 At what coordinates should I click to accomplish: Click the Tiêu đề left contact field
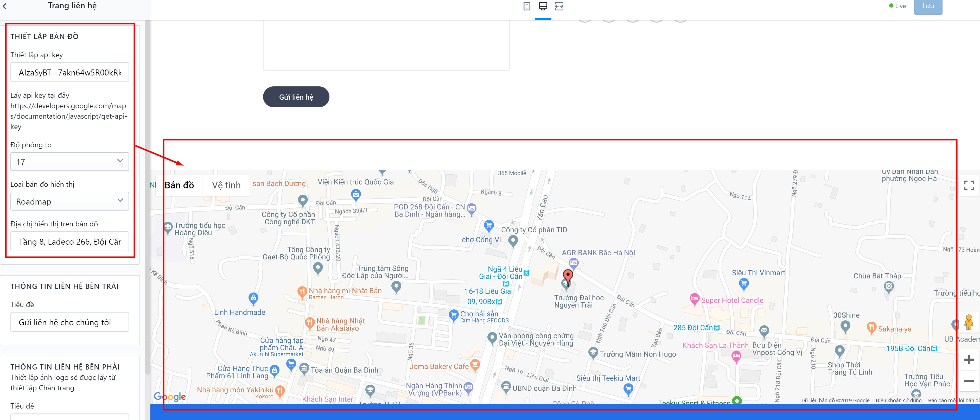point(70,322)
